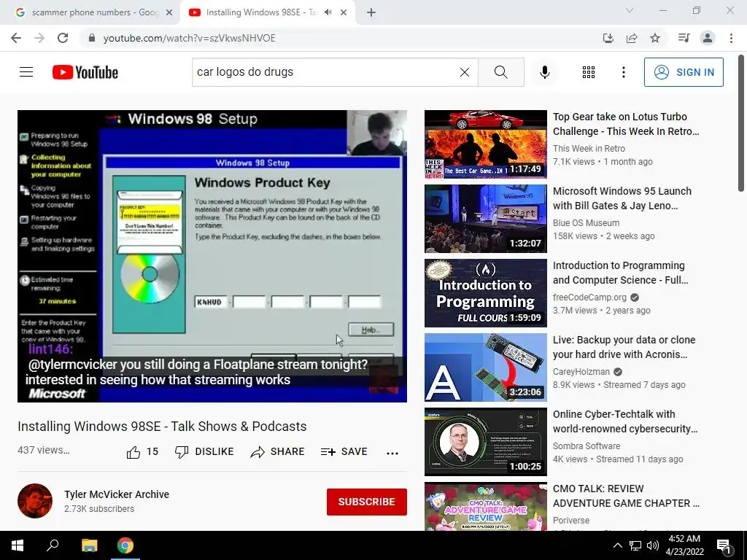Open Top Gear Lotus Turbo Challenge thumbnail

click(485, 144)
